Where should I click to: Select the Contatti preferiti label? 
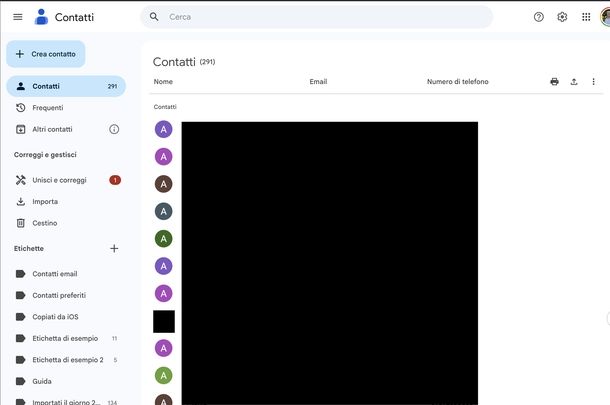tap(66, 295)
